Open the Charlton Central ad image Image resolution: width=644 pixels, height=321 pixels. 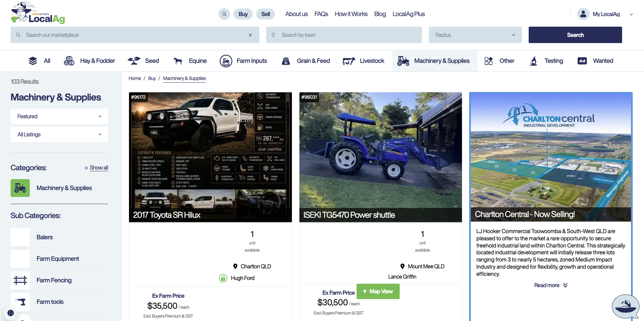[551, 157]
